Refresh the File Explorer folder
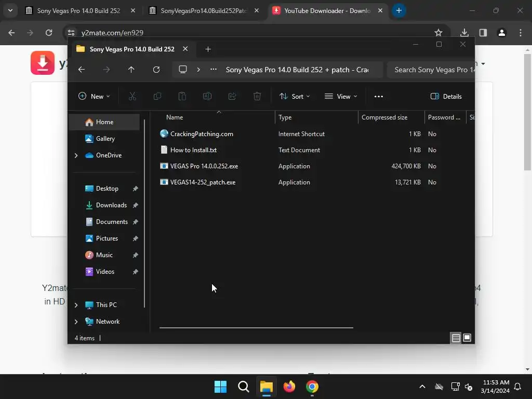The height and width of the screenshot is (399, 532). [x=156, y=70]
